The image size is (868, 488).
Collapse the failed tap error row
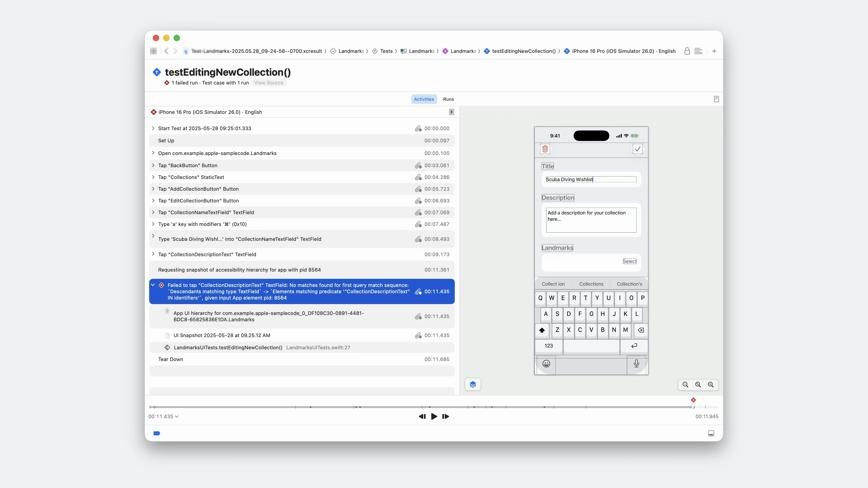tap(153, 285)
